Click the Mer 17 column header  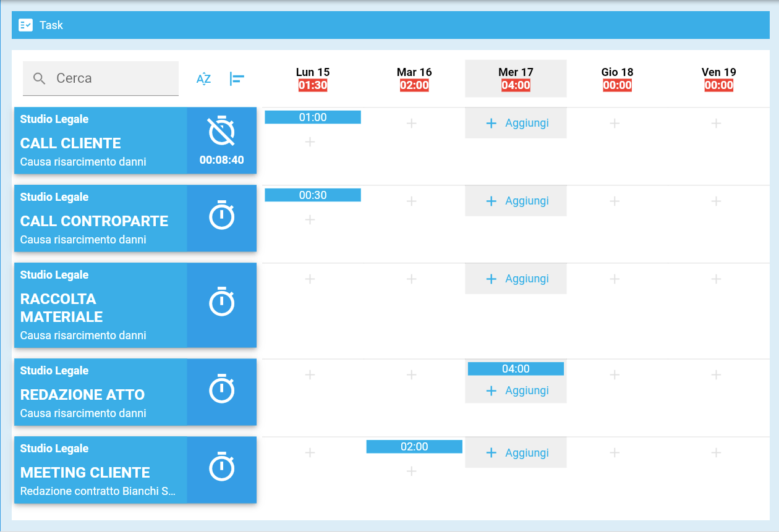[x=516, y=72]
